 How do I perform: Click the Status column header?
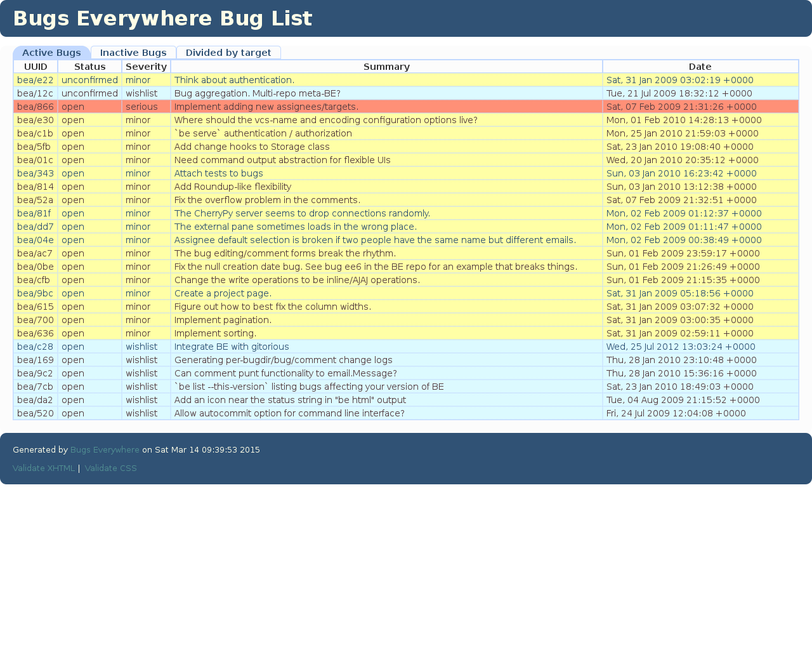click(90, 67)
